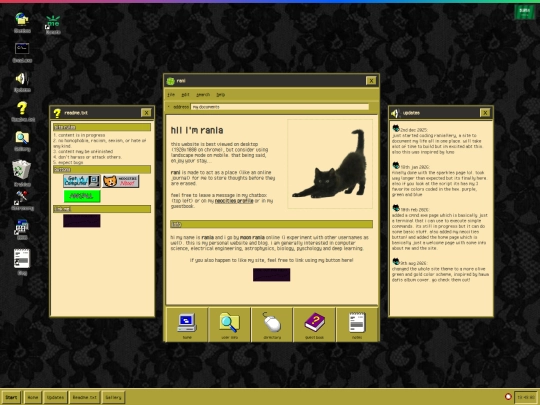Open the calendar desktop shortcut icon
This screenshot has width=540, height=405.
(x=22, y=227)
